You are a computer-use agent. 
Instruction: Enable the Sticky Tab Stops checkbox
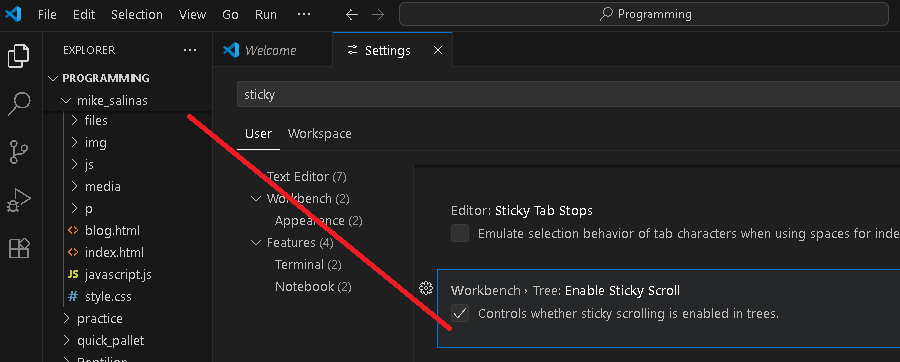tap(460, 233)
